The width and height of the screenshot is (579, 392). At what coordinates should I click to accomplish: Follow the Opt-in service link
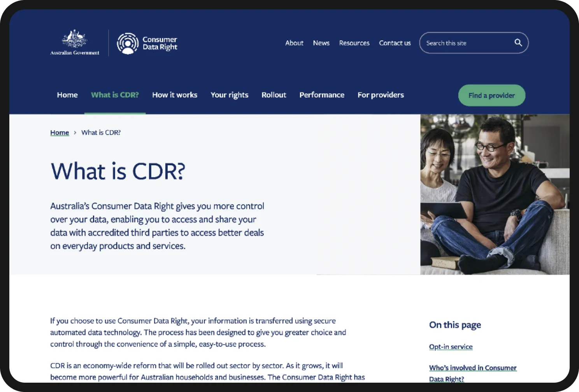451,346
